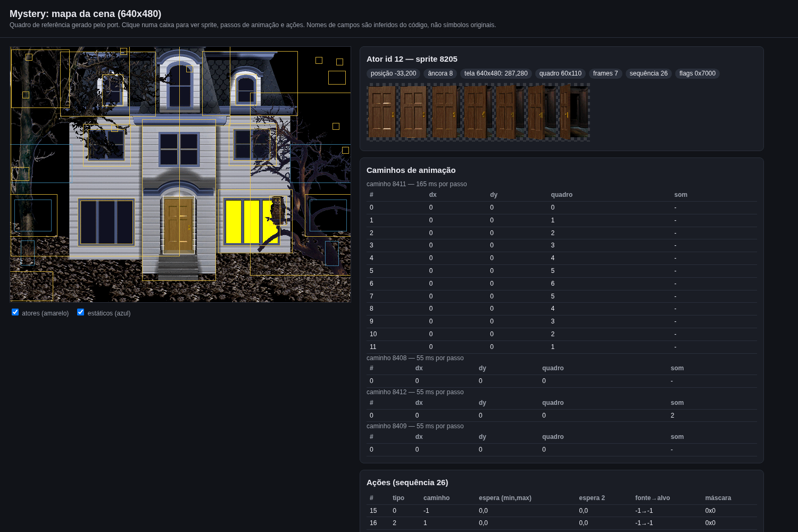The image size is (798, 532).
Task: Toggle the "atores (amarelo)" checkbox
Action: coord(15,312)
